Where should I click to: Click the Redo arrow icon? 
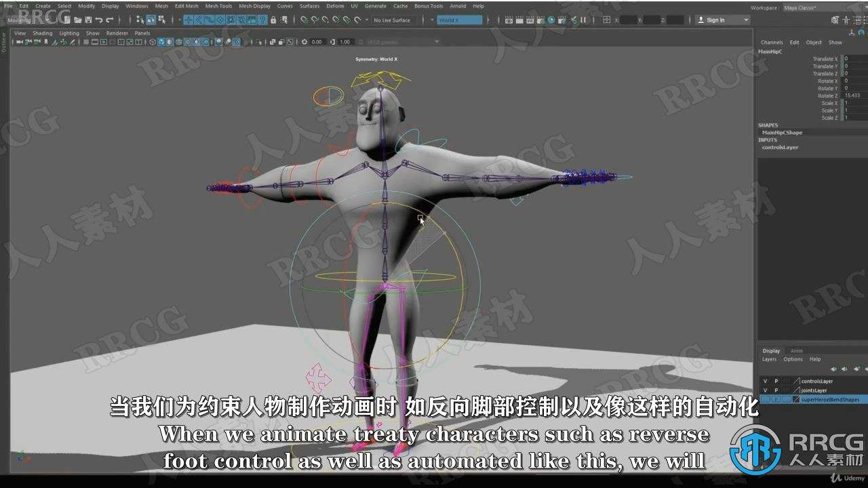109,20
